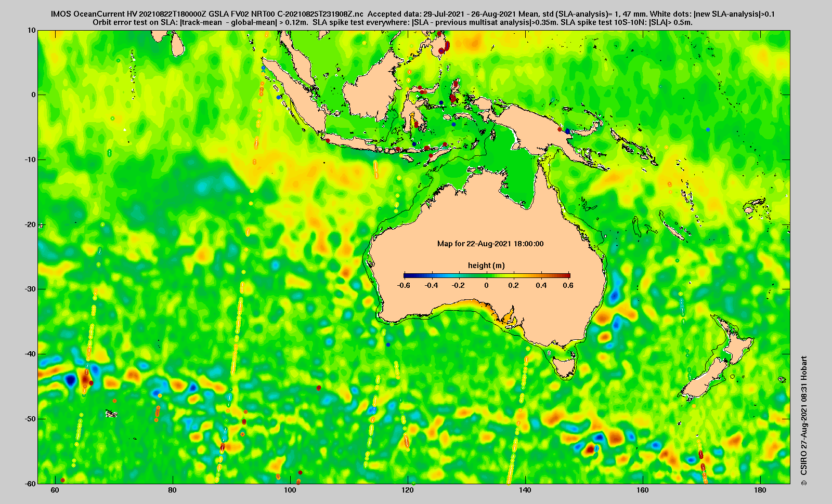Screen dimensions: 832x504
Task: Click the colorbar tick label -0.4
Action: [431, 285]
